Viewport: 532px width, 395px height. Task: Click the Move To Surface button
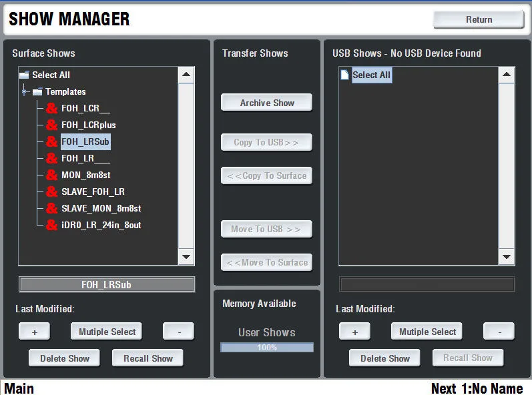(267, 262)
